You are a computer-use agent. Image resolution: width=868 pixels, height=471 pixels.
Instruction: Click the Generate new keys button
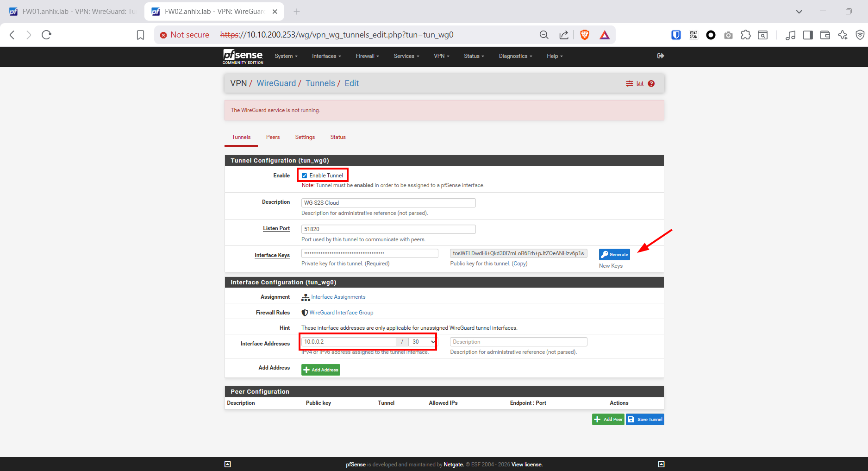point(614,254)
